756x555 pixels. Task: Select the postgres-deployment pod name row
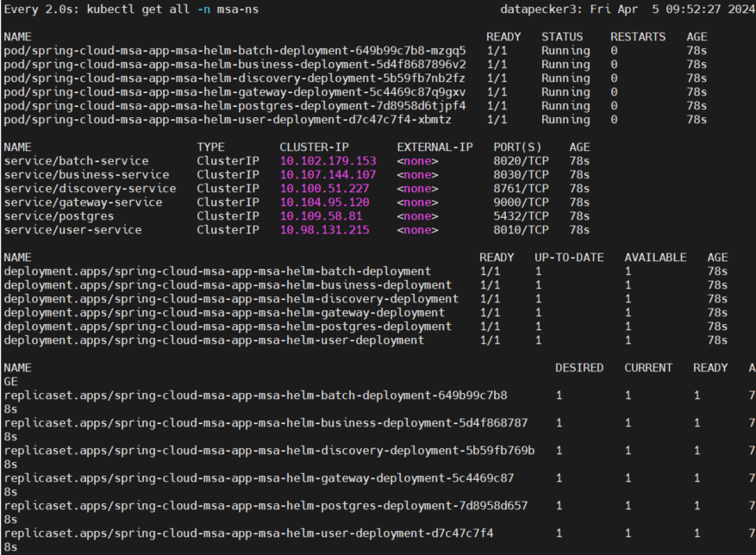point(234,106)
